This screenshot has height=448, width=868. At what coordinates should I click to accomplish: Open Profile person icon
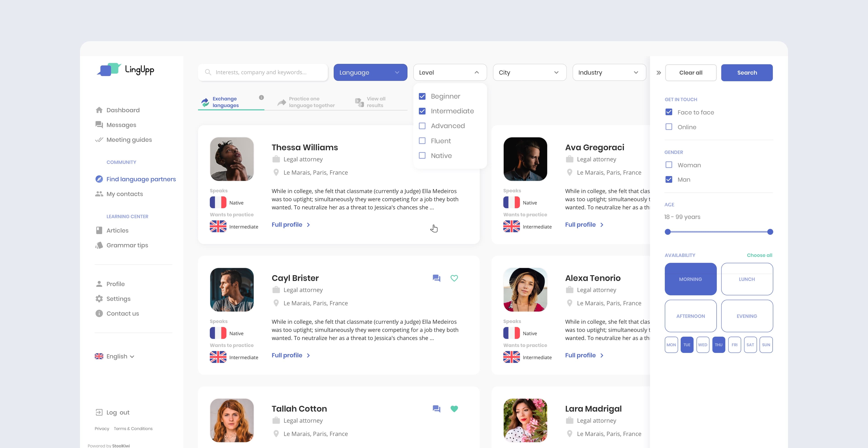click(99, 284)
